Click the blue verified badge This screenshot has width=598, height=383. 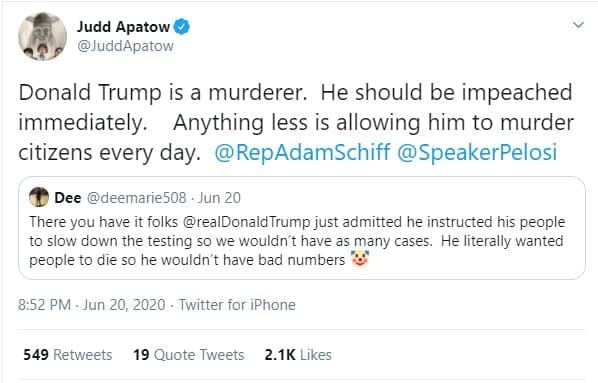[182, 27]
